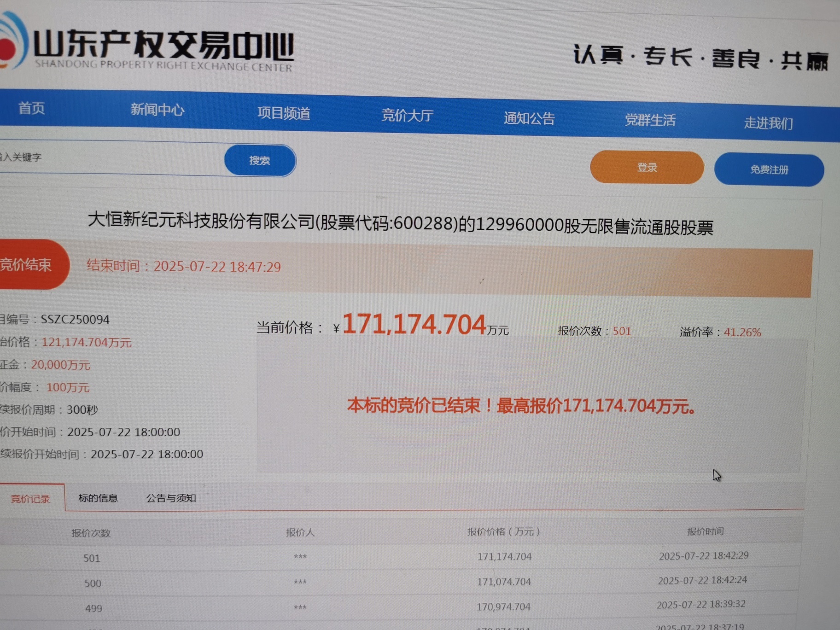Open the 首页 home menu
The width and height of the screenshot is (840, 630).
click(x=31, y=108)
